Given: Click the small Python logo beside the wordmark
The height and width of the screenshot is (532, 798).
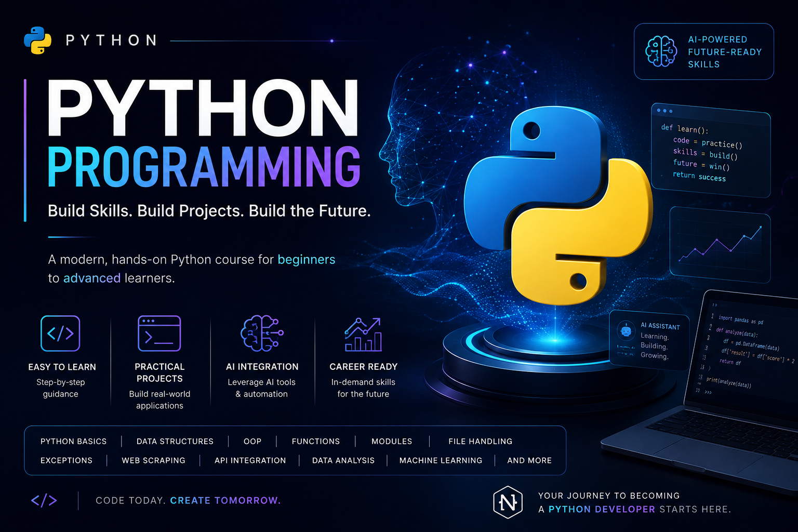Looking at the screenshot, I should click(x=38, y=41).
